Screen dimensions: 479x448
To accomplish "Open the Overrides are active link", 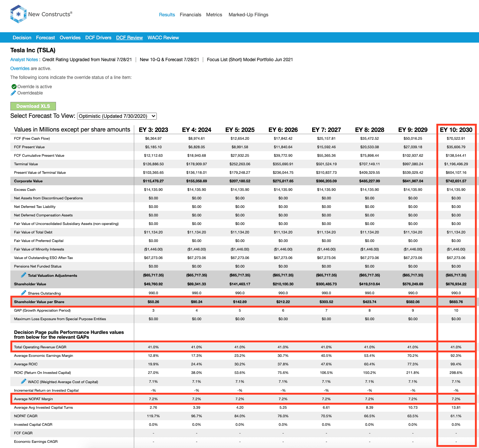I will click(20, 69).
